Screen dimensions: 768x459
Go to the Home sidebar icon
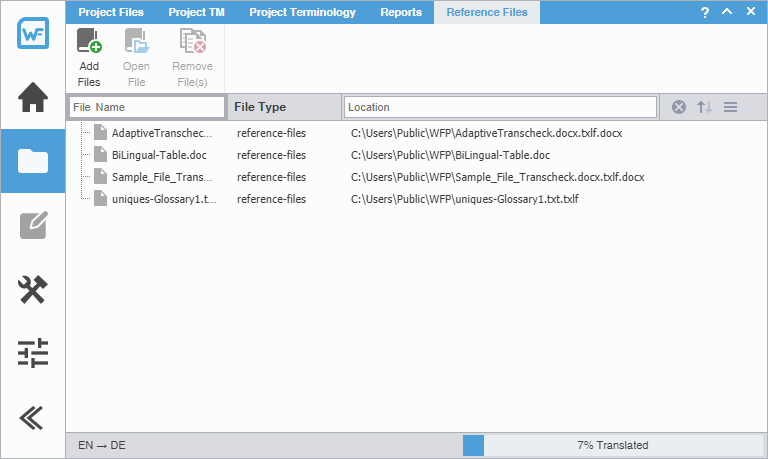click(33, 97)
